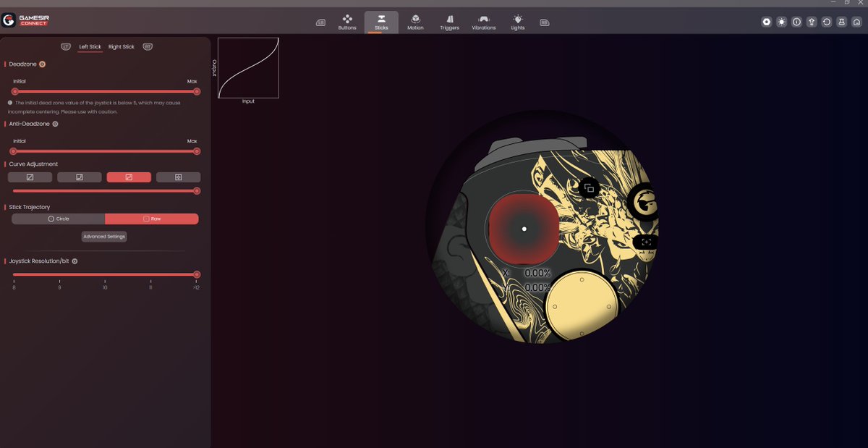The image size is (868, 448).
Task: Select the fourth custom curve preset
Action: (179, 177)
